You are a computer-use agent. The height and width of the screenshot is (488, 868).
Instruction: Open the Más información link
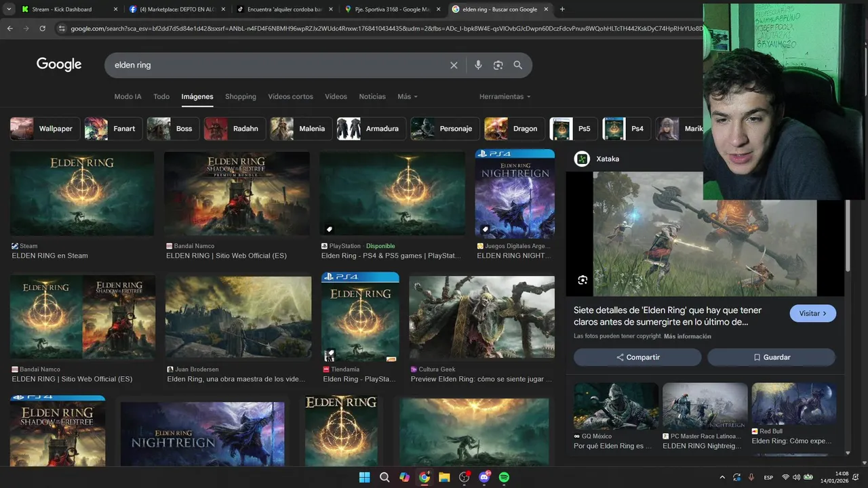(x=688, y=336)
